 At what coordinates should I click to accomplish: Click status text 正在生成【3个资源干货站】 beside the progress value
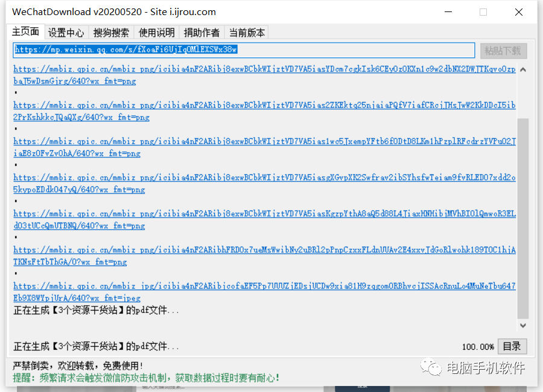click(96, 346)
